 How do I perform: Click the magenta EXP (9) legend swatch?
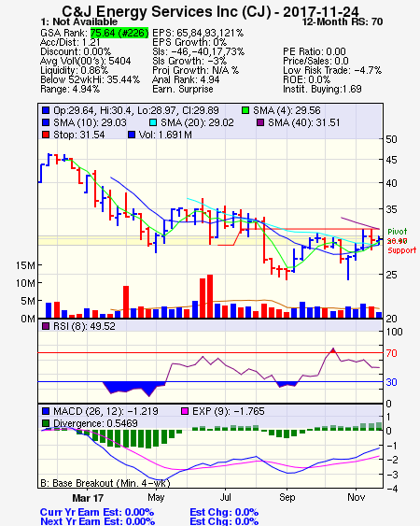(185, 411)
